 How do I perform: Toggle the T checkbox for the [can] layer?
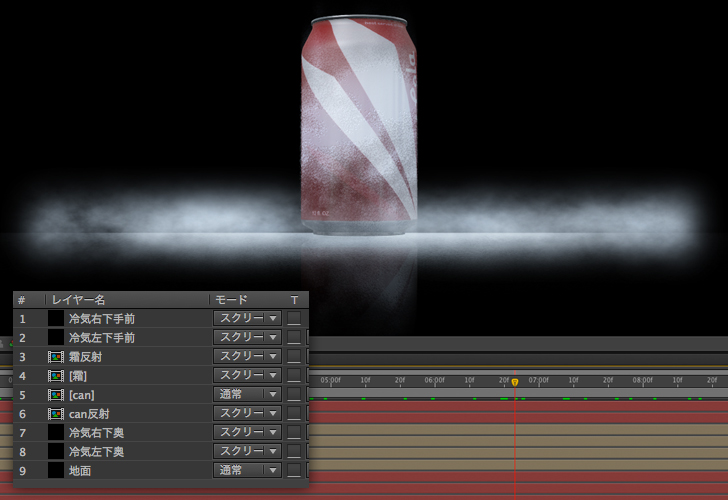294,394
